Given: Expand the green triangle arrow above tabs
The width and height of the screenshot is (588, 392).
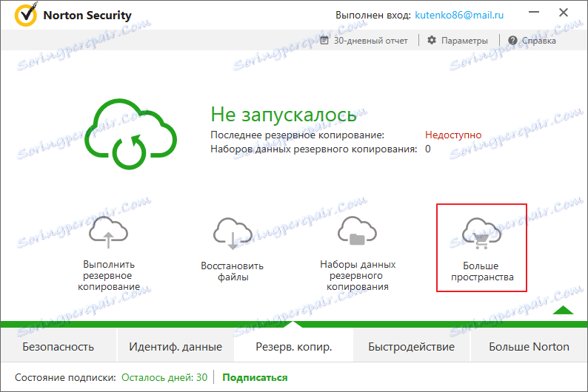Looking at the screenshot, I should point(563,310).
